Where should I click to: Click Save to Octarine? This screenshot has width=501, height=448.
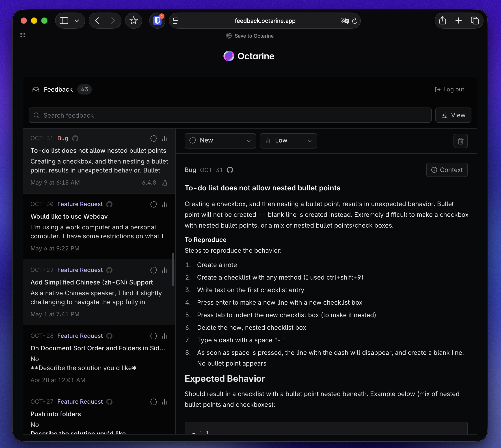tap(250, 36)
